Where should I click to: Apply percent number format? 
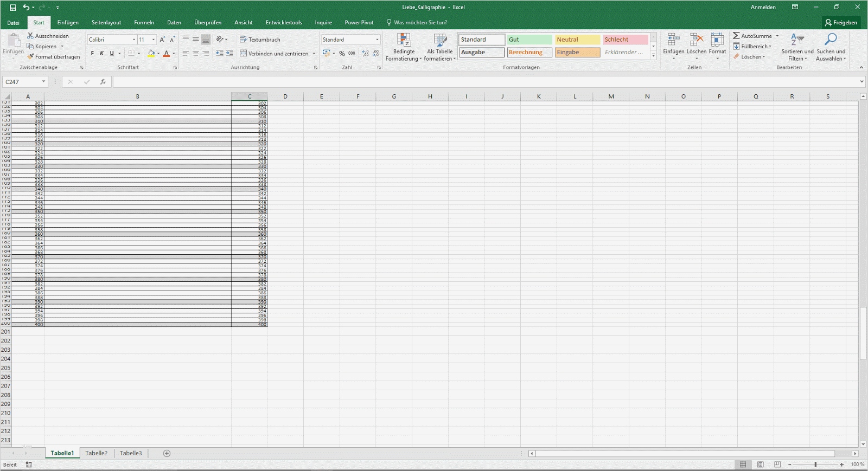click(342, 53)
